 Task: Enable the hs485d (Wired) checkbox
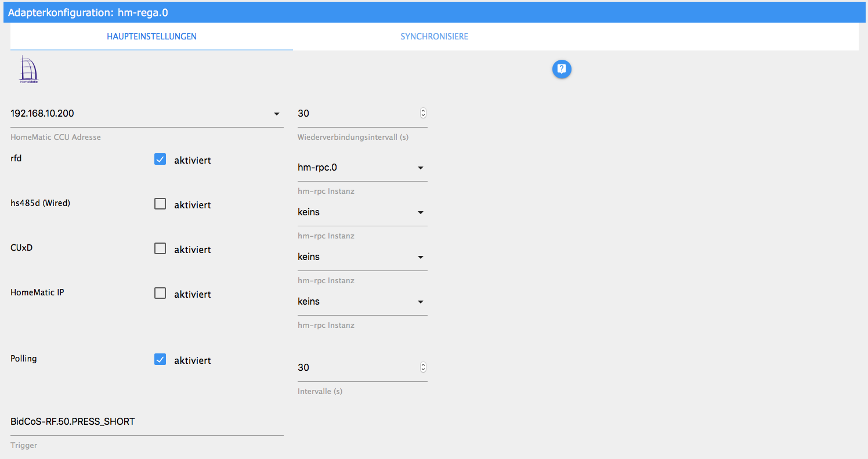pos(160,204)
